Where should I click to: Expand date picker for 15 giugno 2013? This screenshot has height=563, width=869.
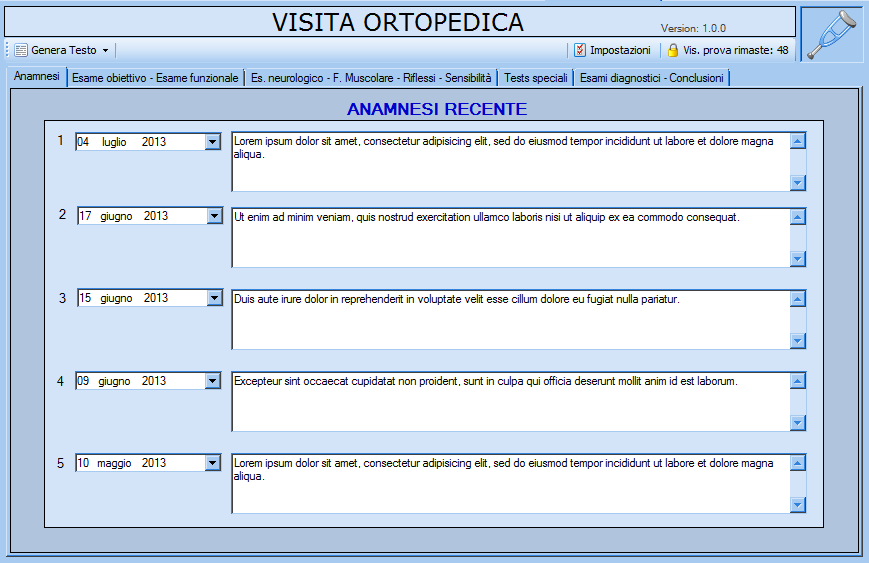[x=215, y=298]
